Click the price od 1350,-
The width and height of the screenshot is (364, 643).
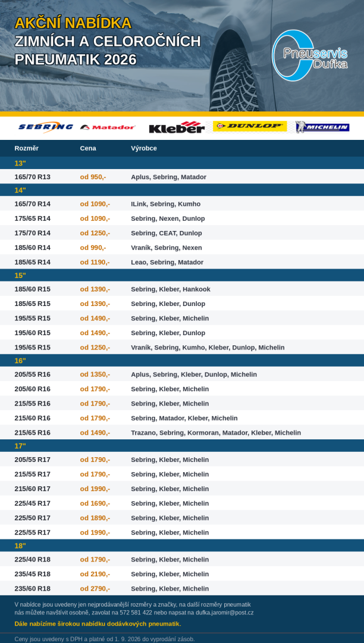pyautogui.click(x=95, y=375)
